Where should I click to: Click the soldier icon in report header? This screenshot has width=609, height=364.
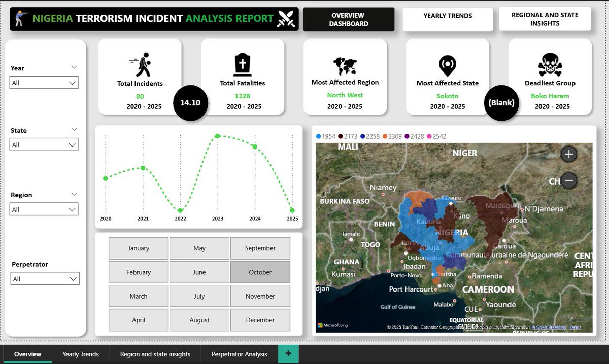(20, 19)
